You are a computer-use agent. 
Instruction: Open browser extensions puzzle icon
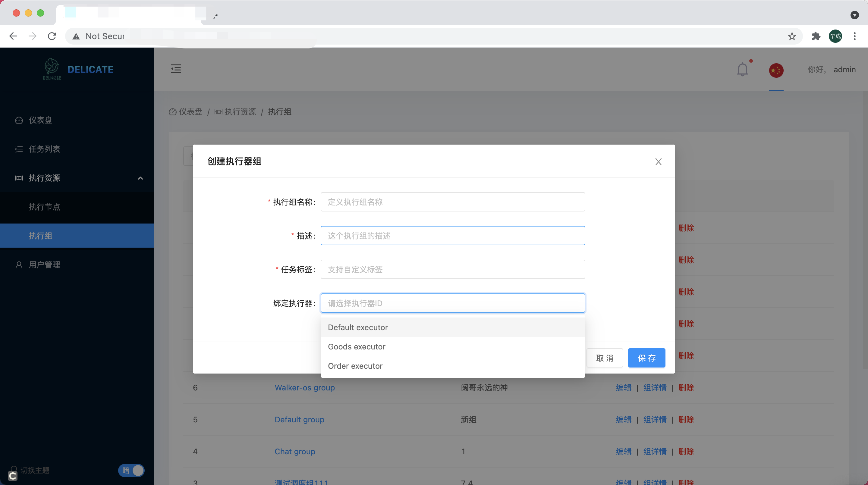(816, 36)
